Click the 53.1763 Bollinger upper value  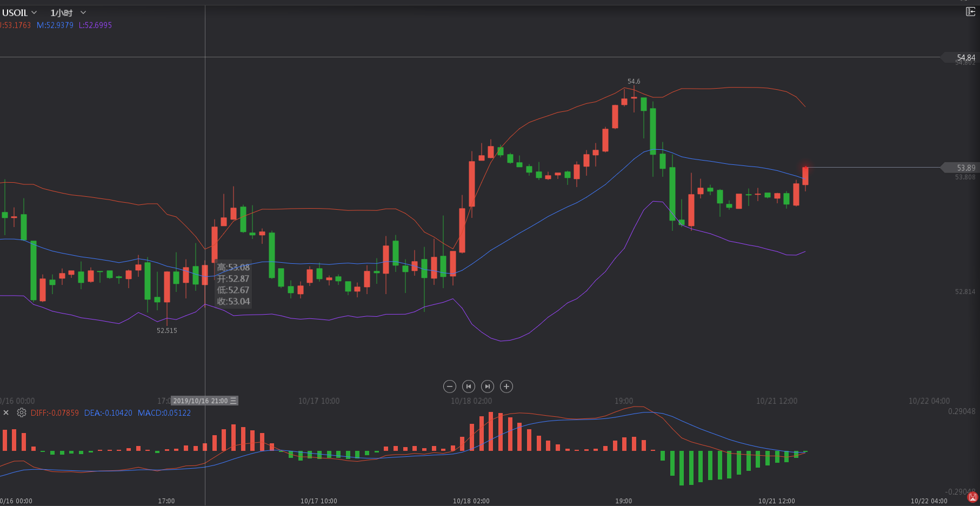pyautogui.click(x=15, y=25)
